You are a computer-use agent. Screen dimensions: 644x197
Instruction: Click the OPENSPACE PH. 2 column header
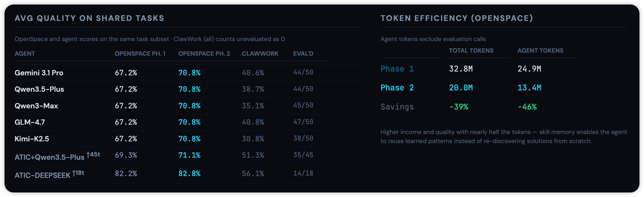tap(204, 54)
